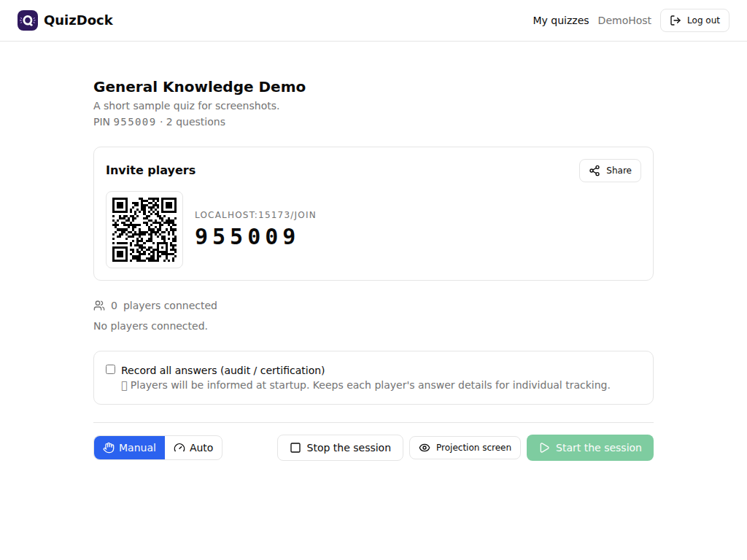Click the gauge icon beside Auto
The height and width of the screenshot is (560, 747).
pyautogui.click(x=179, y=448)
